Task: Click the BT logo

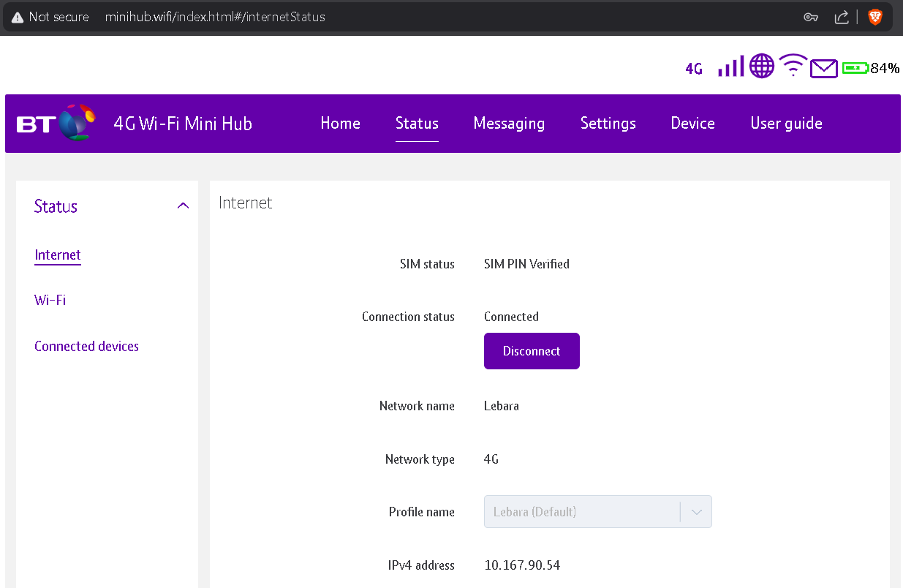Action: pos(56,123)
